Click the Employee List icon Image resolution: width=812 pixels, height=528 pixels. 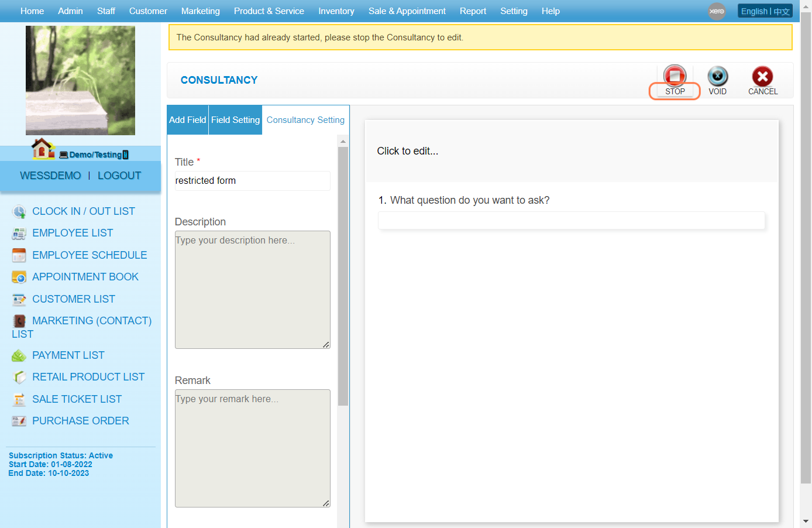tap(19, 234)
